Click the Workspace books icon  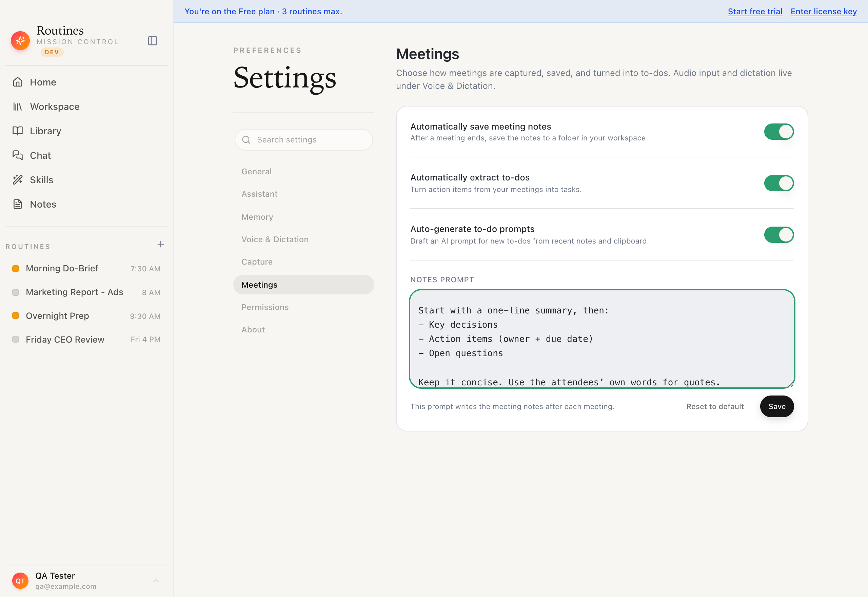tap(18, 107)
